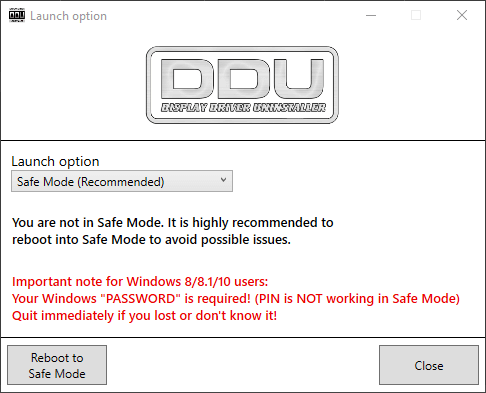Image resolution: width=486 pixels, height=393 pixels.
Task: Minimize the Launch option window
Action: pyautogui.click(x=371, y=15)
